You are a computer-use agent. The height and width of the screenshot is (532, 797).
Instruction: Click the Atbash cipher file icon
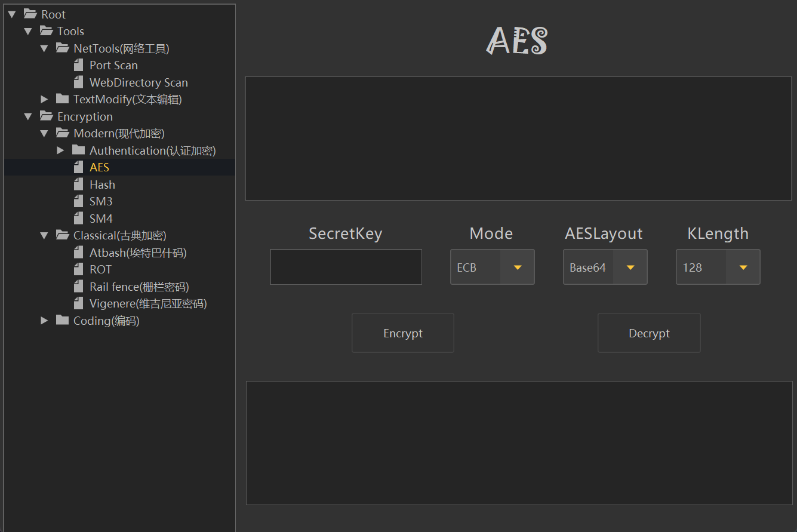pyautogui.click(x=78, y=253)
